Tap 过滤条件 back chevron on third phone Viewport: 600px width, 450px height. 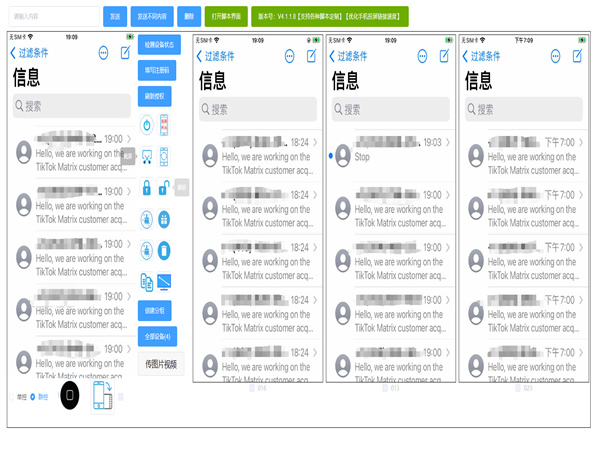pos(334,57)
